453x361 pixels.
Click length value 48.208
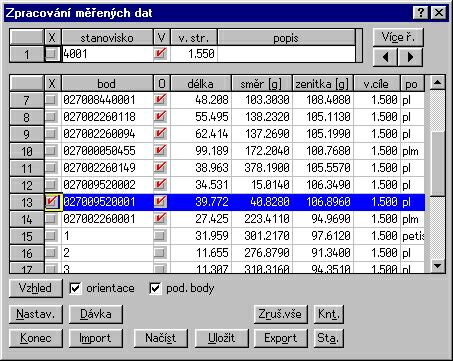201,99
